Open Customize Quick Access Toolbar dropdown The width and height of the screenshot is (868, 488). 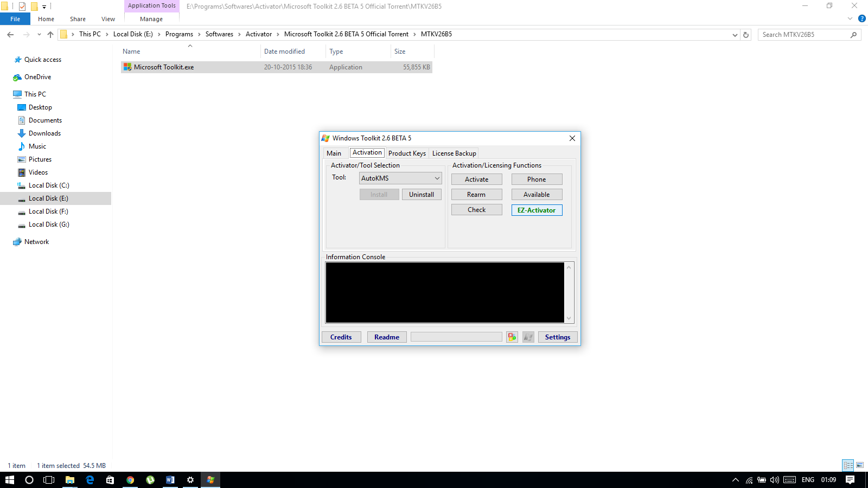tap(44, 7)
